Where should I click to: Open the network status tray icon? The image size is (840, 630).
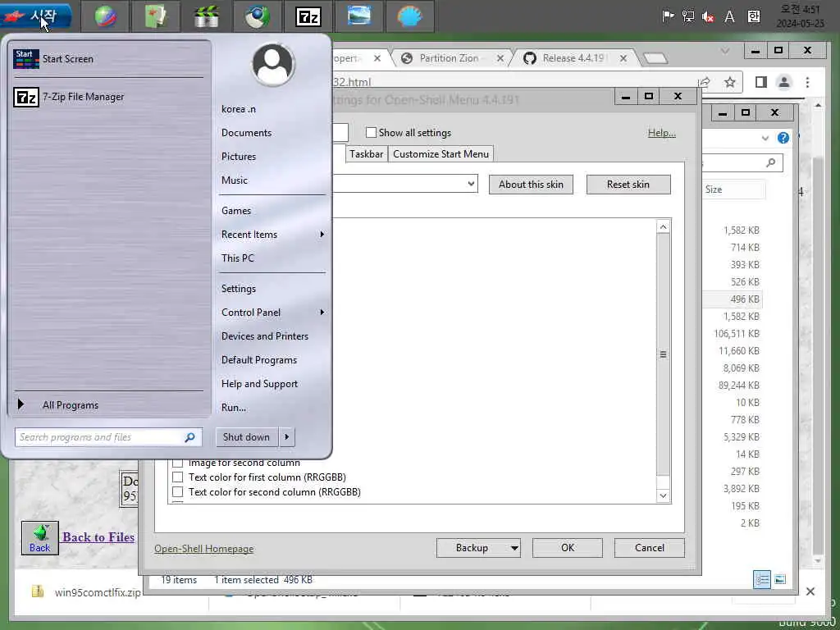[x=688, y=16]
